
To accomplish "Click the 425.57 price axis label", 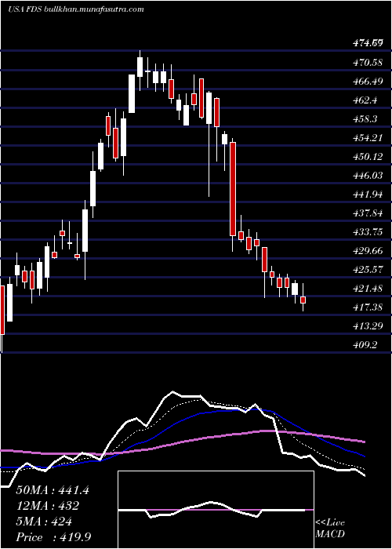I will 368,270.
